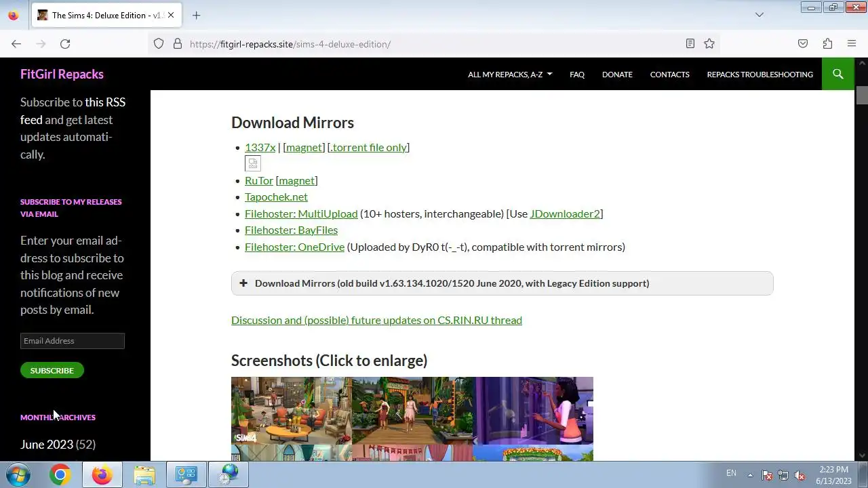The image size is (868, 488).
Task: Click the green site search icon
Action: click(x=838, y=74)
